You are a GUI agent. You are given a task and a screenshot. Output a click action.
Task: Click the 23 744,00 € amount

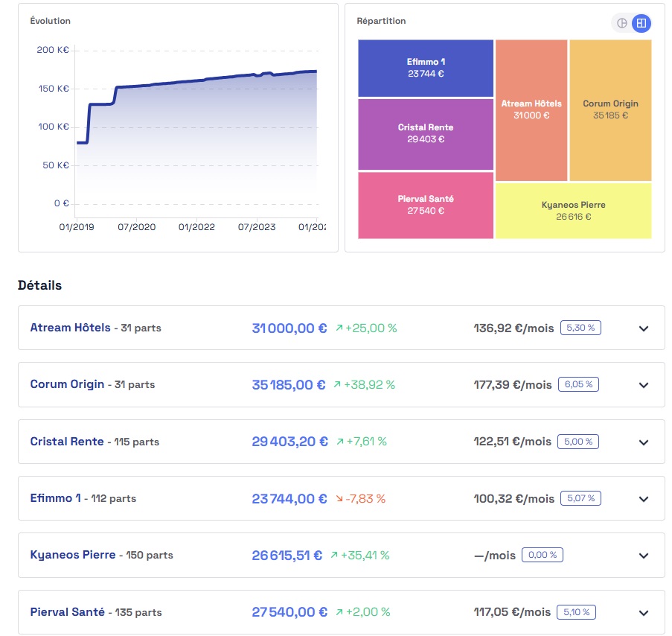pos(289,499)
